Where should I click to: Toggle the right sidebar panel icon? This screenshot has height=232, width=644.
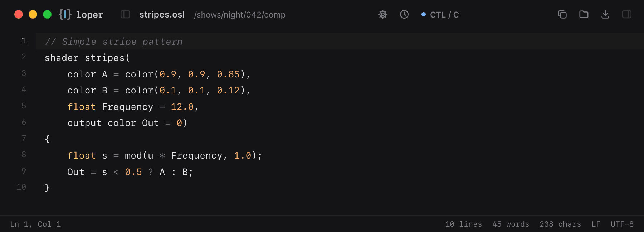pyautogui.click(x=627, y=14)
